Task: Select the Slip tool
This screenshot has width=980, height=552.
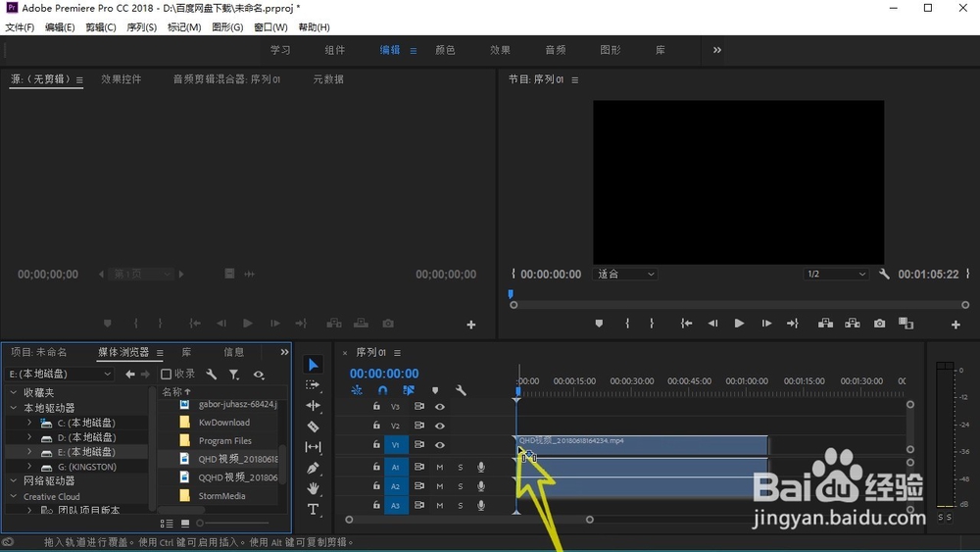Action: (x=314, y=447)
